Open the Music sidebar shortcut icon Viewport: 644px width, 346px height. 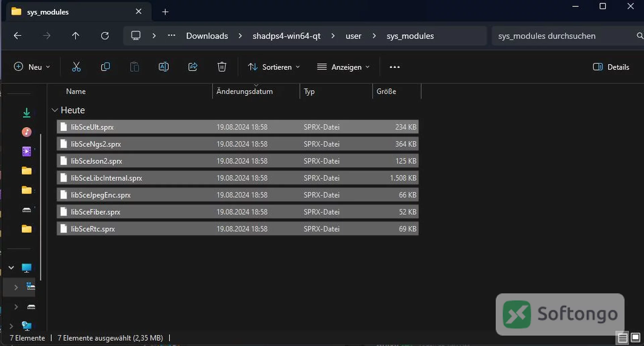coord(26,132)
